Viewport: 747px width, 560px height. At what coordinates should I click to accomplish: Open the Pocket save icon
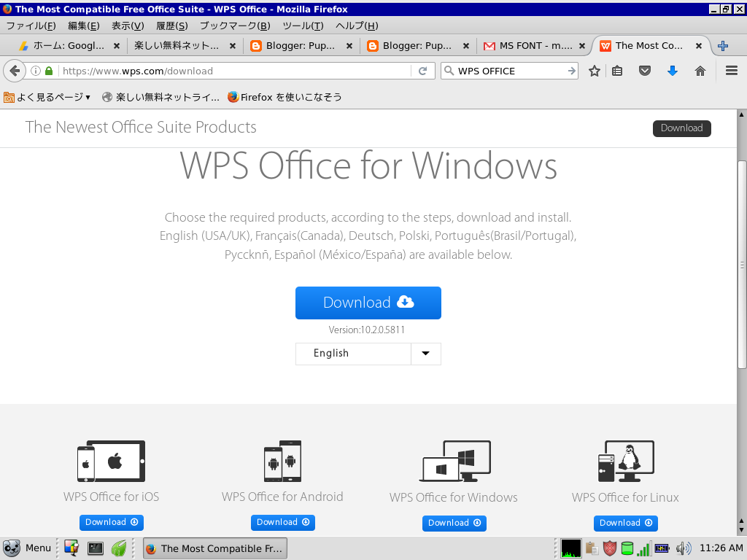click(x=644, y=71)
